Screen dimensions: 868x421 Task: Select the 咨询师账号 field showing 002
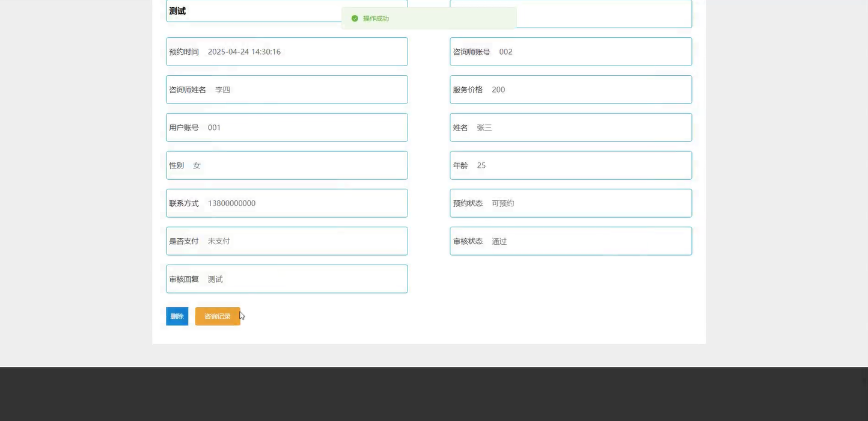tap(570, 52)
